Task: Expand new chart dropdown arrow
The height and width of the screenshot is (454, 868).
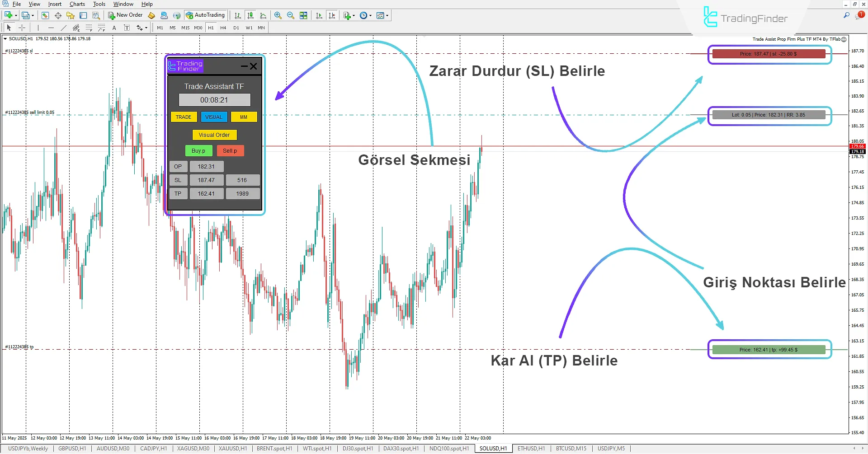Action: point(16,15)
